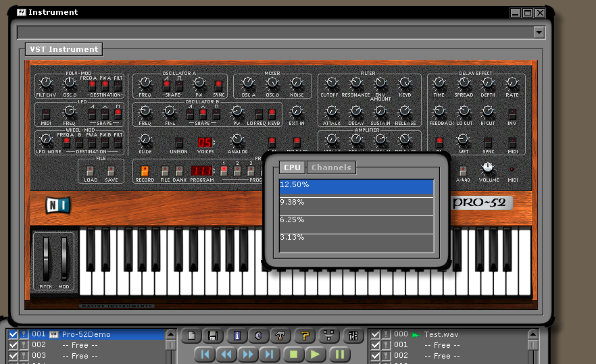Toggle the LFO MIDI switch
This screenshot has width=596, height=364.
[x=46, y=113]
